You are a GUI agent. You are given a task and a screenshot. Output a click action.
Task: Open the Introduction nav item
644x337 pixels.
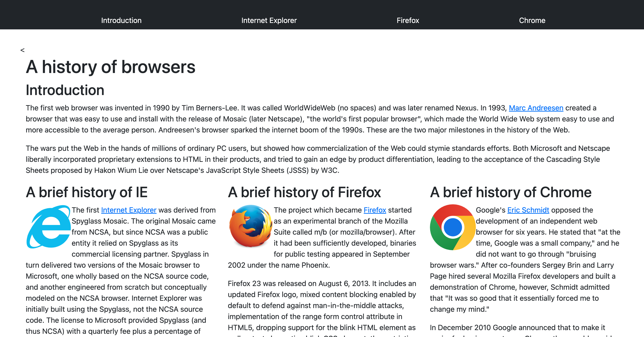tap(121, 20)
